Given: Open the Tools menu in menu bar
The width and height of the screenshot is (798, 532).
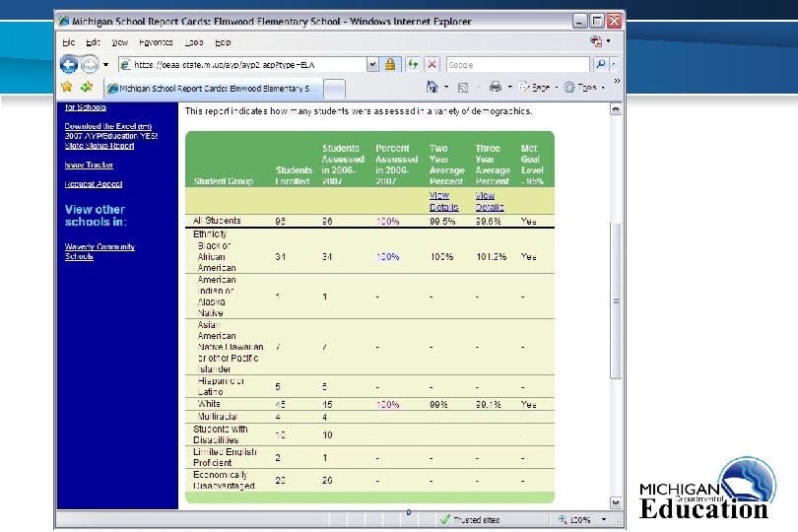Looking at the screenshot, I should click(194, 42).
